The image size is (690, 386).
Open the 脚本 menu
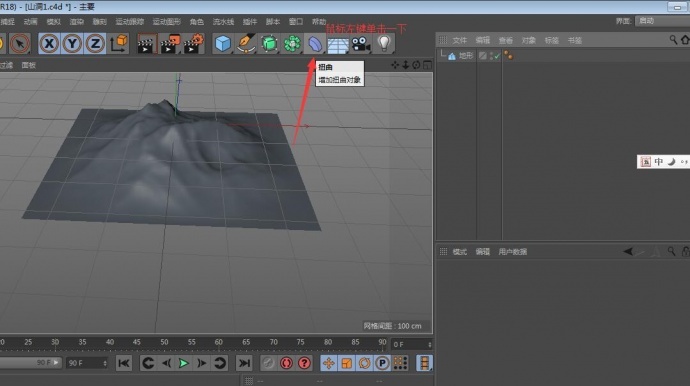[x=273, y=22]
